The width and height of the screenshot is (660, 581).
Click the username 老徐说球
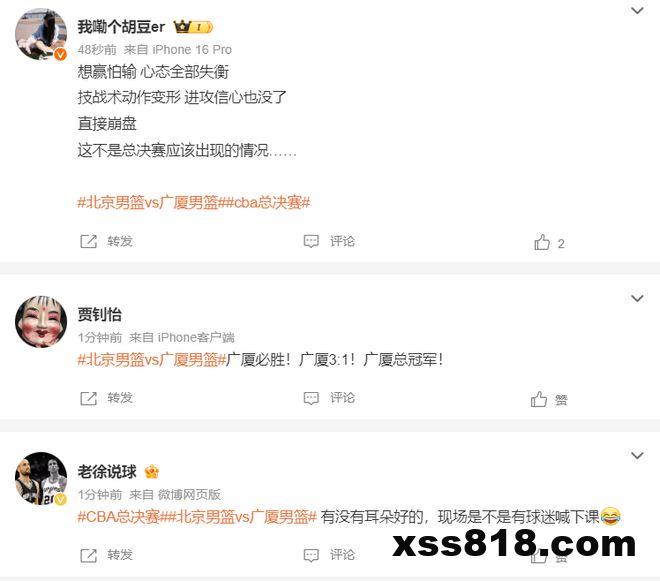click(x=107, y=472)
